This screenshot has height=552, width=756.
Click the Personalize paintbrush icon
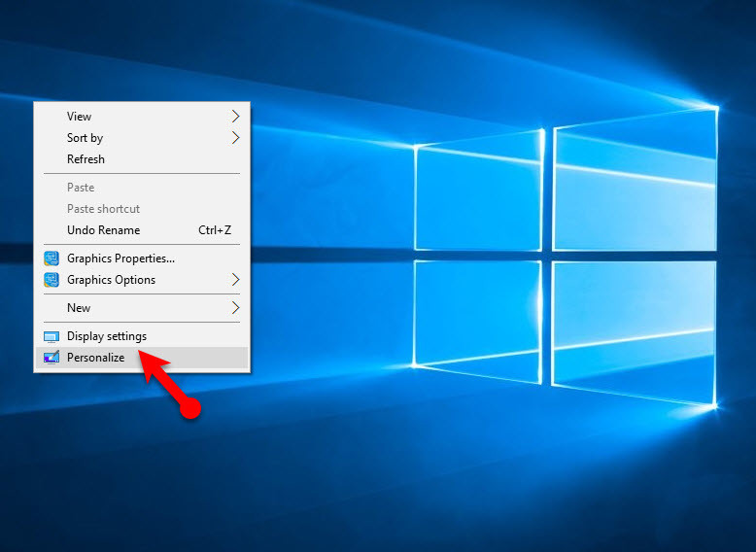[52, 358]
